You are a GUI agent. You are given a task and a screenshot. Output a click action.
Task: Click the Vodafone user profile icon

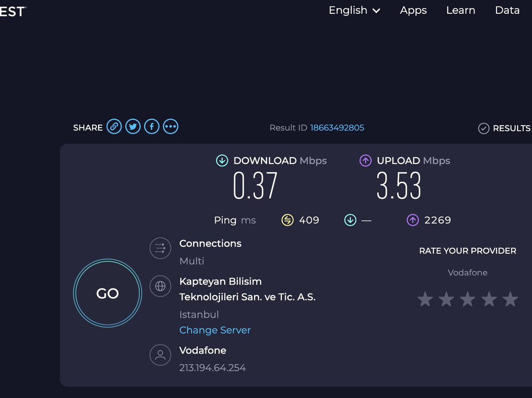pyautogui.click(x=160, y=355)
